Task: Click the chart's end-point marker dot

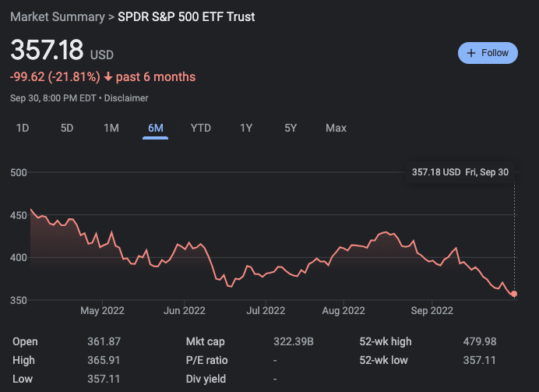Action: click(514, 294)
